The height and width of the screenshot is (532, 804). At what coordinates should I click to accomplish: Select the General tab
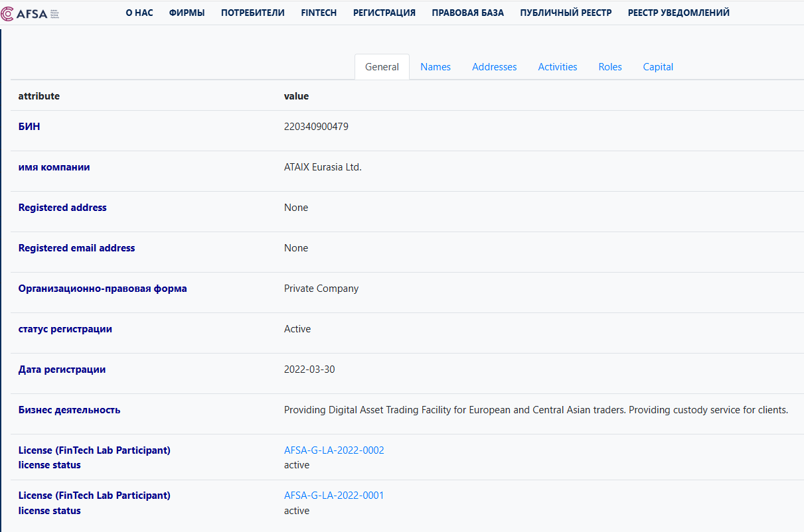click(382, 67)
